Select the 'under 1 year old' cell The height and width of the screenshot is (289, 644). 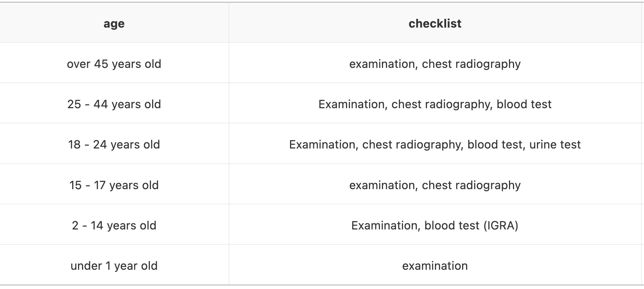114,266
